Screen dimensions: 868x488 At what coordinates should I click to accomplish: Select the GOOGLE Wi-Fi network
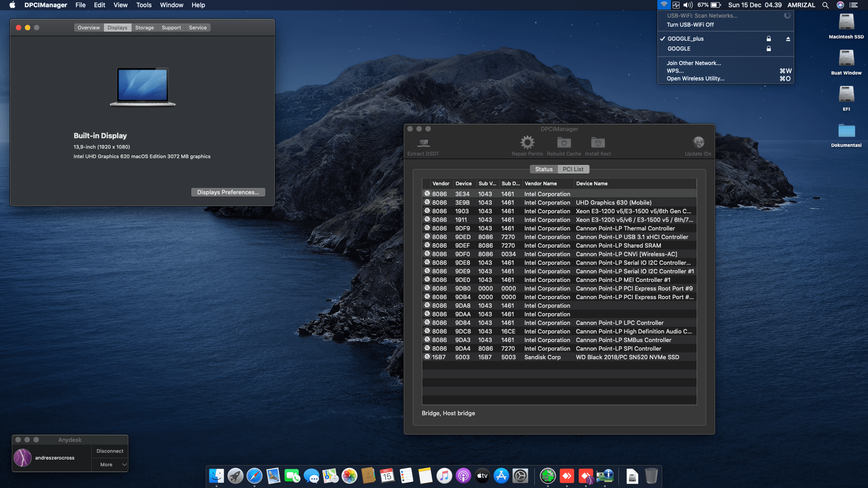point(679,49)
